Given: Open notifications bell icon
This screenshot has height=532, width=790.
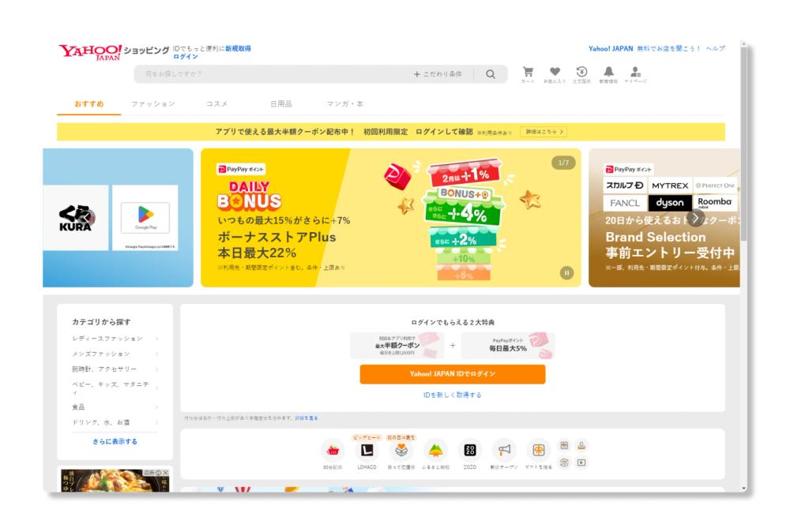Looking at the screenshot, I should 608,73.
